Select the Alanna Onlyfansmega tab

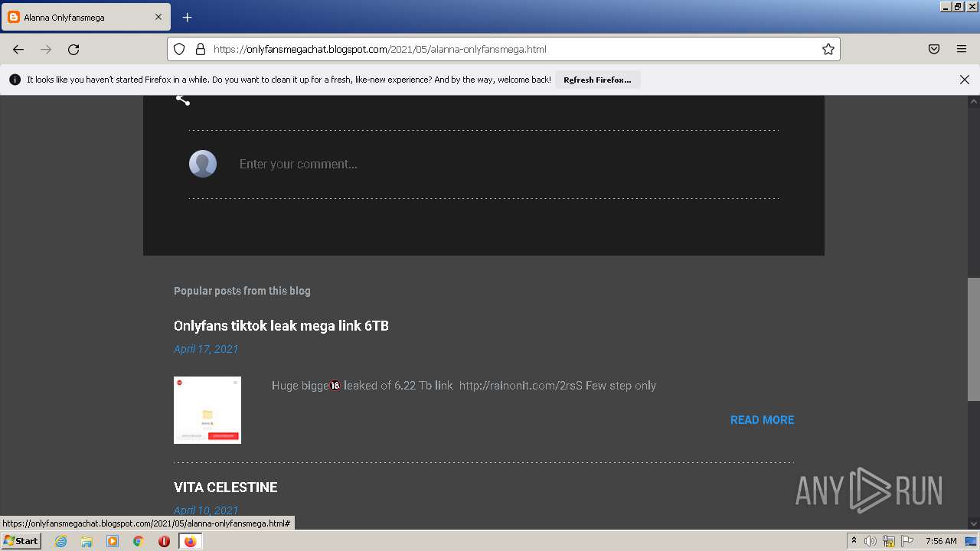pyautogui.click(x=86, y=17)
